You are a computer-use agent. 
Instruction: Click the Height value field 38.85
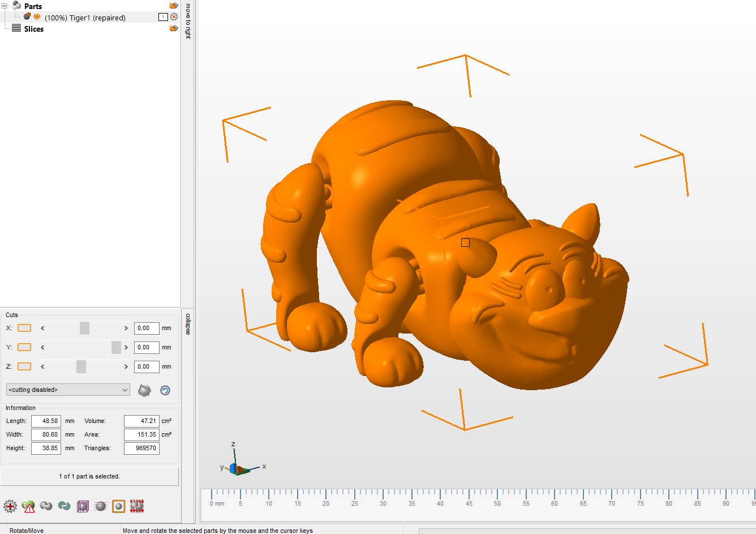[x=46, y=448]
